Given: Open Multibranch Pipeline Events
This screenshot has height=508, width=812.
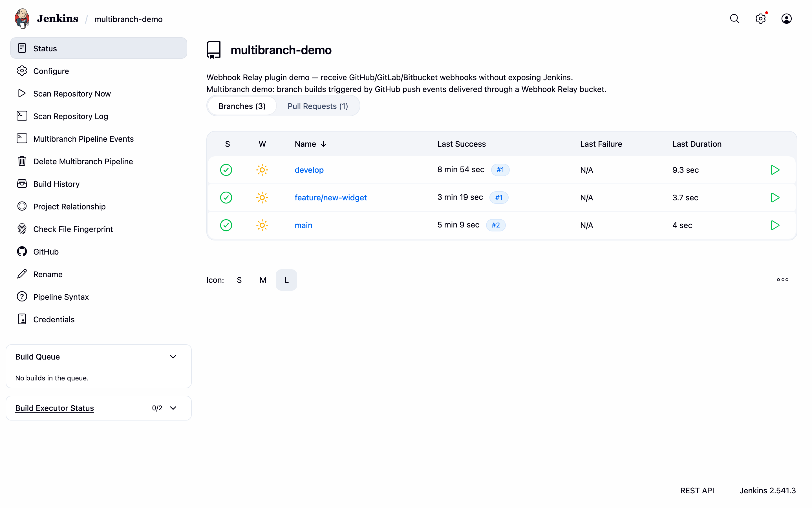Looking at the screenshot, I should pos(99,139).
